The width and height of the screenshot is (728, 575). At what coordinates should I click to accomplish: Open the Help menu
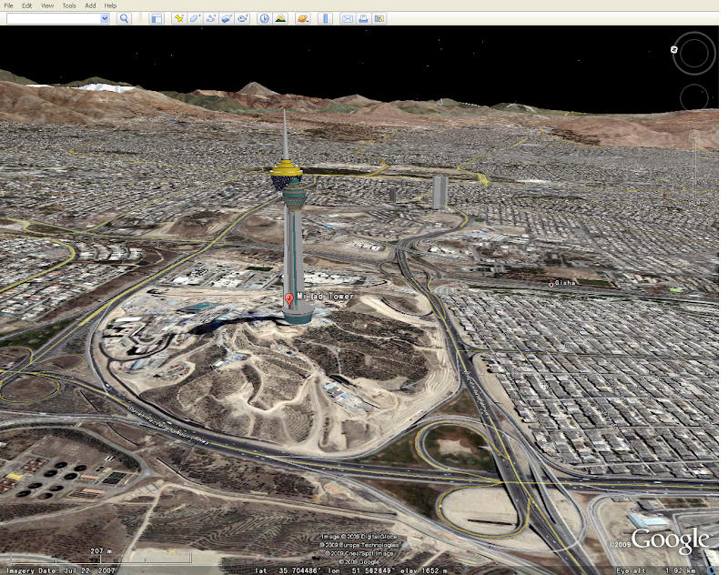click(110, 5)
